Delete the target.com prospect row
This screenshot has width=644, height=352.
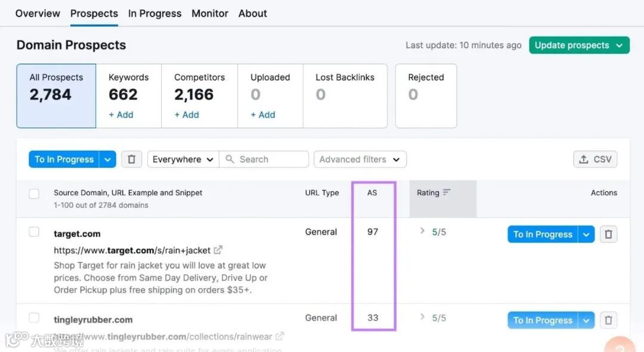pyautogui.click(x=608, y=234)
